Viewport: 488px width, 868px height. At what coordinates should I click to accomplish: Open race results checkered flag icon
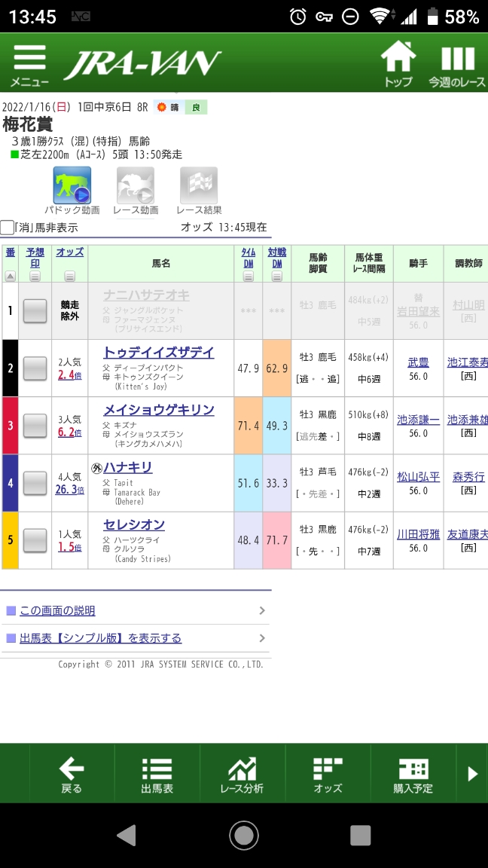199,186
